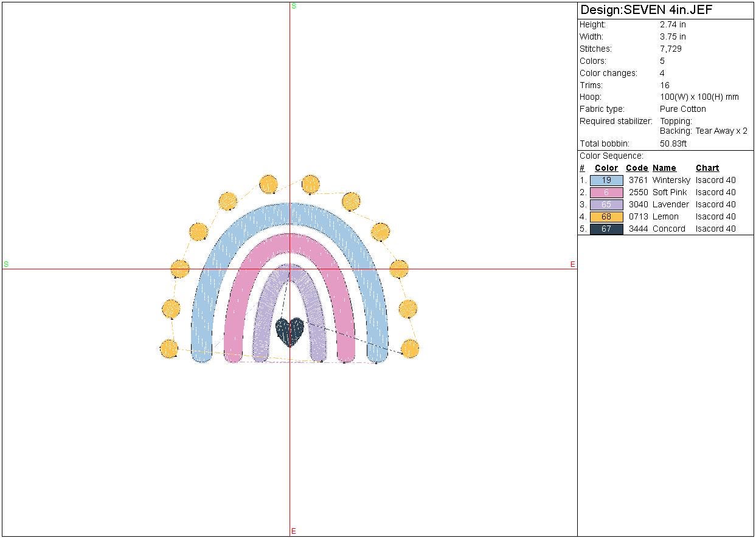
Task: Choose the Lemon yellow swatch numbered 68
Action: point(606,217)
